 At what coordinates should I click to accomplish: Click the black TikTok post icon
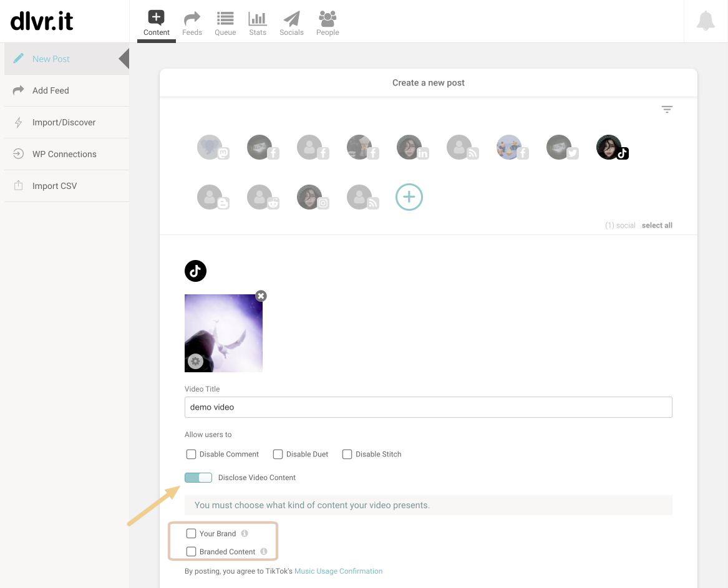(195, 271)
